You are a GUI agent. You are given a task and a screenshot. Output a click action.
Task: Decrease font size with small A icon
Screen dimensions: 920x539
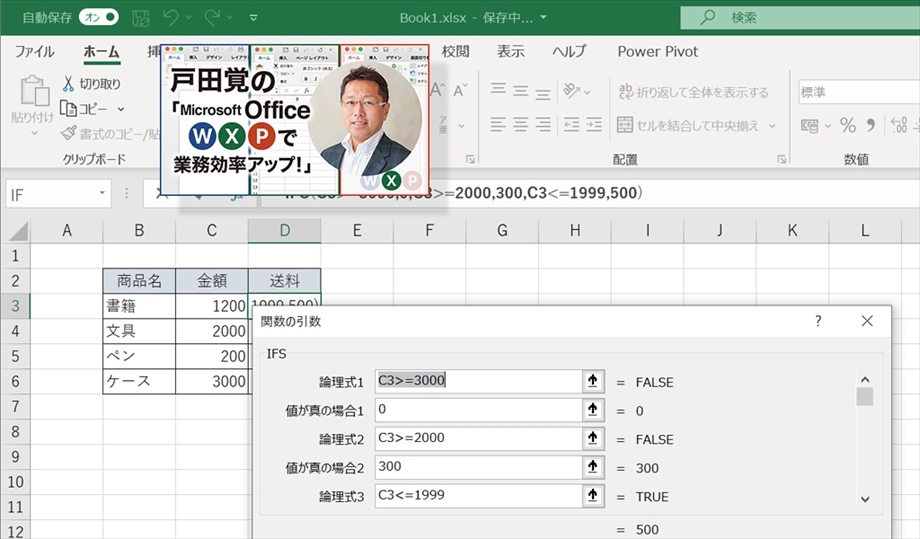[x=460, y=90]
